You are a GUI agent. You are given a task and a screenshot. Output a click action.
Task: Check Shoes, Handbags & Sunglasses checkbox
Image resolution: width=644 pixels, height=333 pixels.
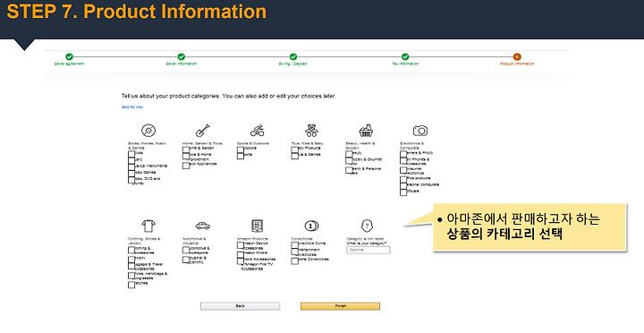click(x=131, y=275)
